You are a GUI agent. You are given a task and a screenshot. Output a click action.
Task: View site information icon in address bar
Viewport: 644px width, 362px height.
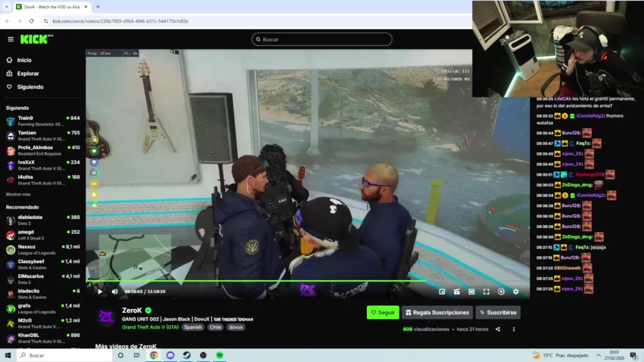(46, 21)
